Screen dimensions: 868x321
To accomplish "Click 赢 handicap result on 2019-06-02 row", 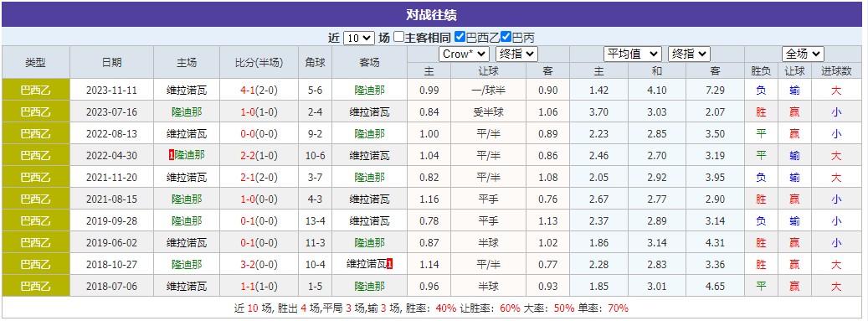I will pyautogui.click(x=794, y=243).
